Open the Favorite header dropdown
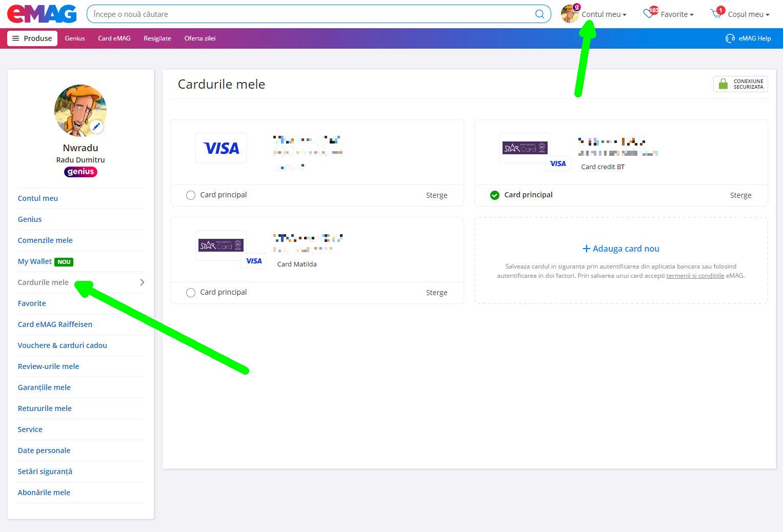The height and width of the screenshot is (532, 783). [677, 14]
